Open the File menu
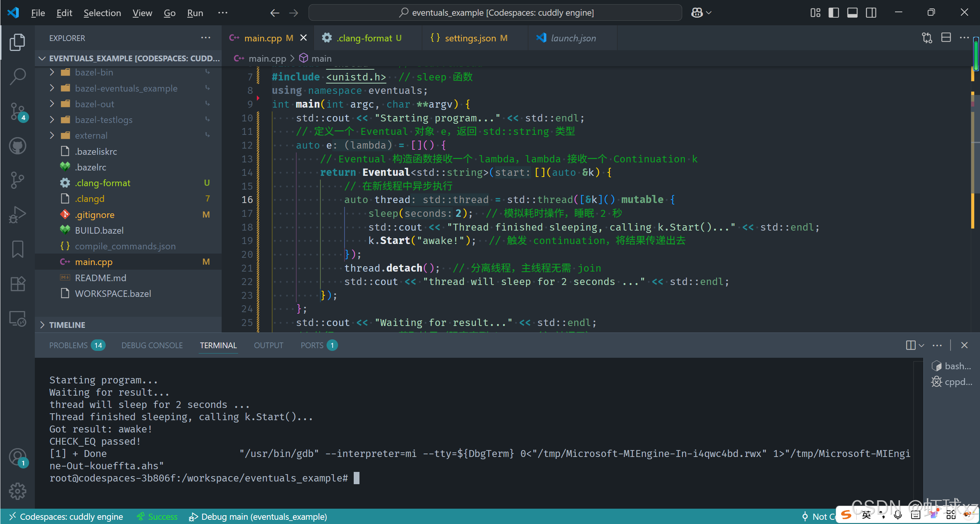This screenshot has height=524, width=980. [38, 13]
